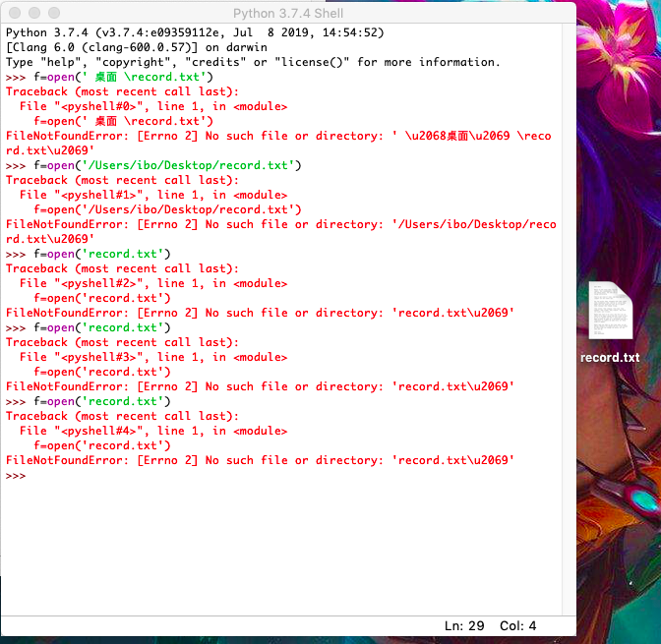This screenshot has height=644, width=661.
Task: Click FileNotFoundError line with '/Users/ibo/Desktop/reco
Action: (281, 224)
